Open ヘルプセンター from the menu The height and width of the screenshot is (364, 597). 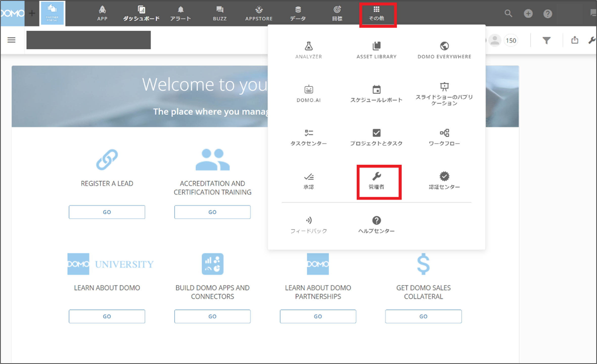pos(376,225)
